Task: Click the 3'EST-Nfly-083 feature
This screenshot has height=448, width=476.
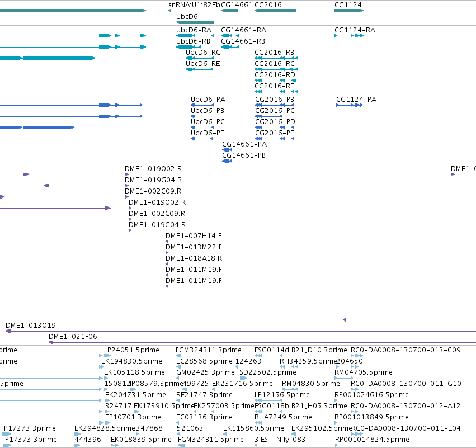Action: (256, 446)
